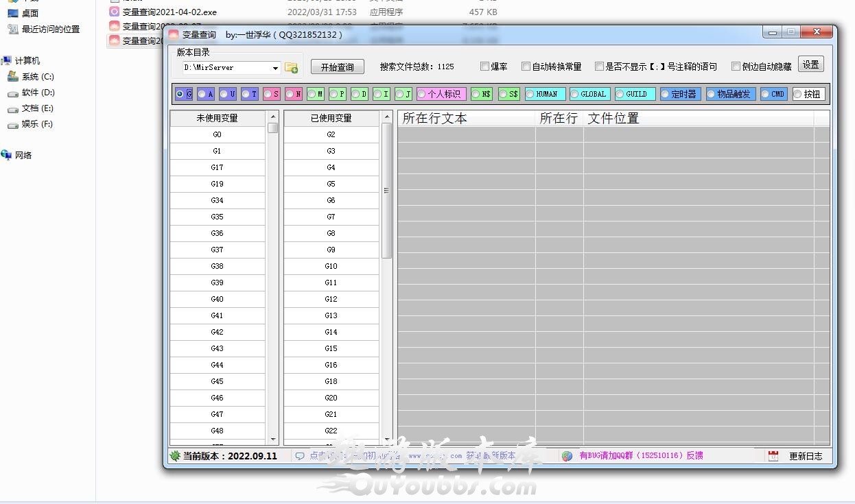Click the 变量查询 app icon in title bar
Screen dimensions: 855x504
point(174,34)
